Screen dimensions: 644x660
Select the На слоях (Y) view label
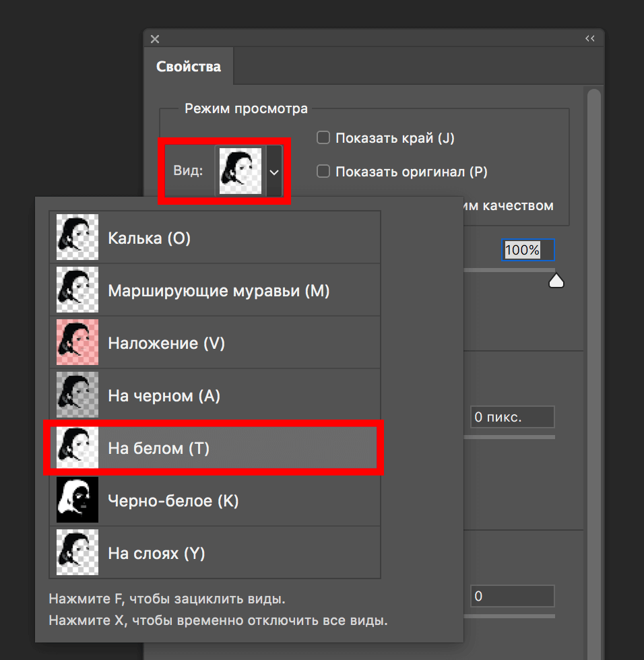156,554
